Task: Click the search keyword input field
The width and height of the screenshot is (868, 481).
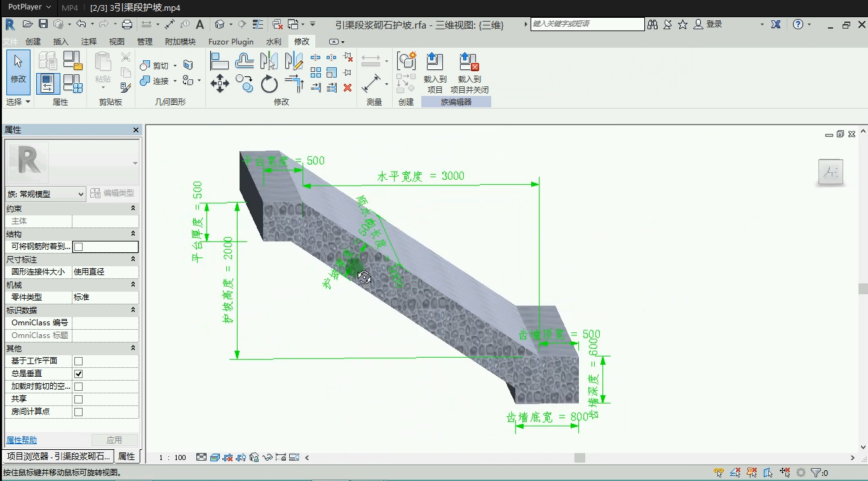Action: click(588, 24)
